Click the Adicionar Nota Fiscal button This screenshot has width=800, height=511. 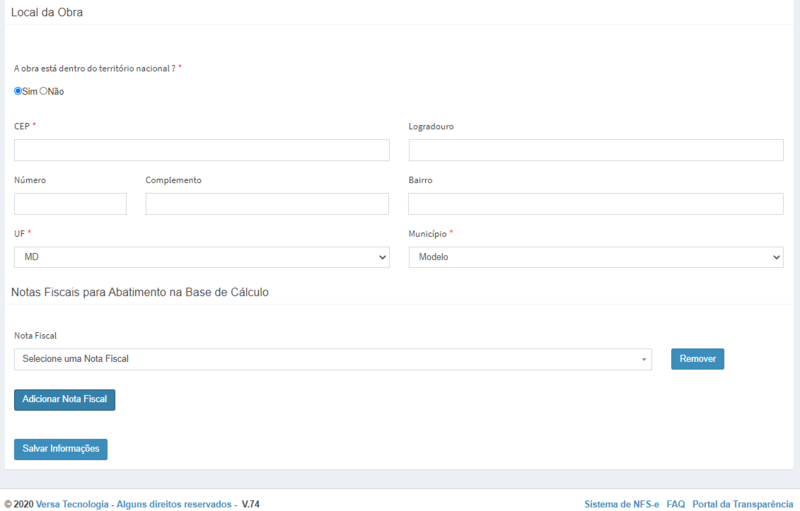65,399
